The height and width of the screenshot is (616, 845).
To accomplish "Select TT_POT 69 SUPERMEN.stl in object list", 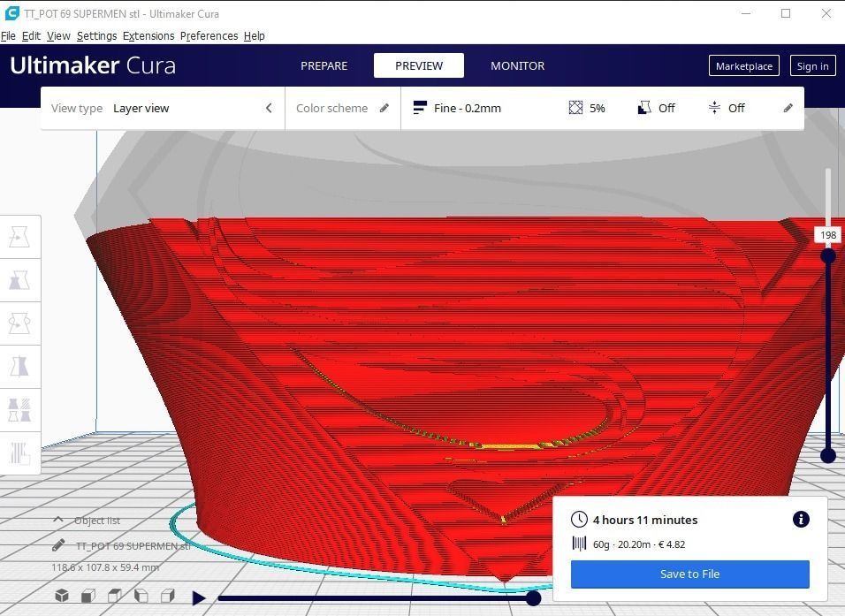I will pos(133,545).
